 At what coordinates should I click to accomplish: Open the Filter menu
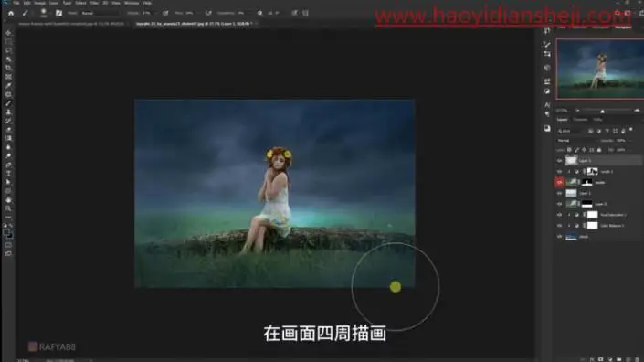(x=94, y=3)
